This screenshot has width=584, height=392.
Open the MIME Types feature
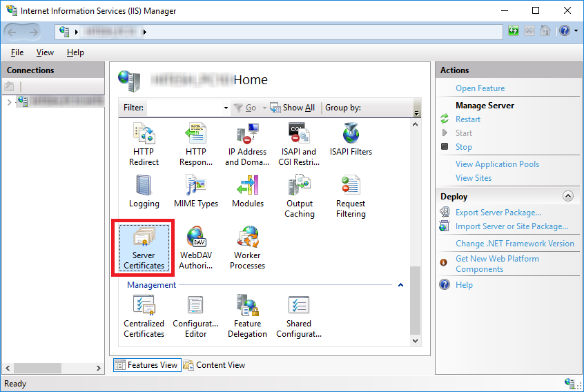pos(196,191)
